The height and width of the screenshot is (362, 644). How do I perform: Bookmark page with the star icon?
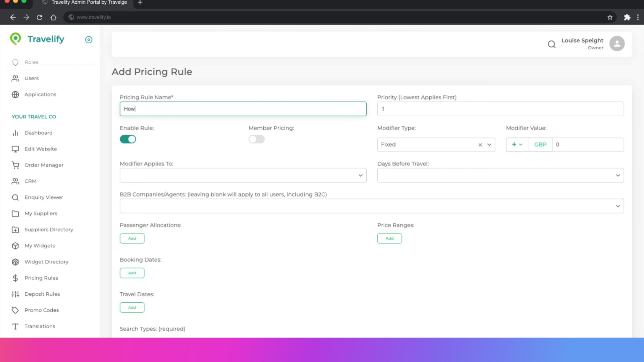click(x=610, y=17)
